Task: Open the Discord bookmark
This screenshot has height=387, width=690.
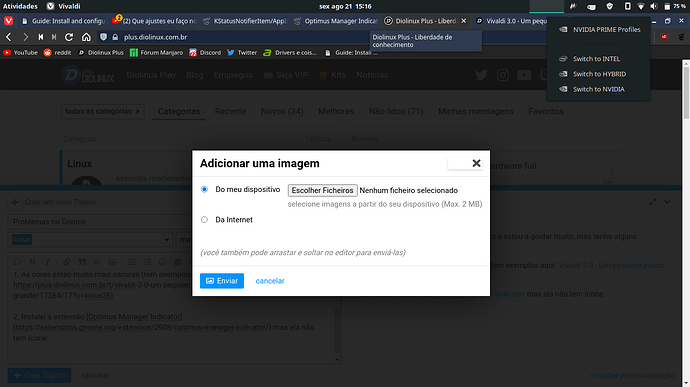Action: tap(205, 52)
